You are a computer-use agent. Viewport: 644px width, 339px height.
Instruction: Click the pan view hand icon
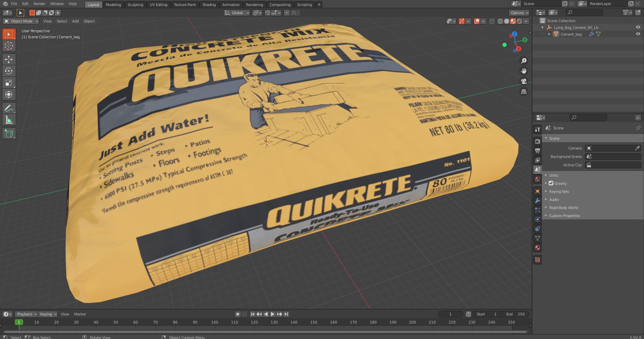(524, 71)
